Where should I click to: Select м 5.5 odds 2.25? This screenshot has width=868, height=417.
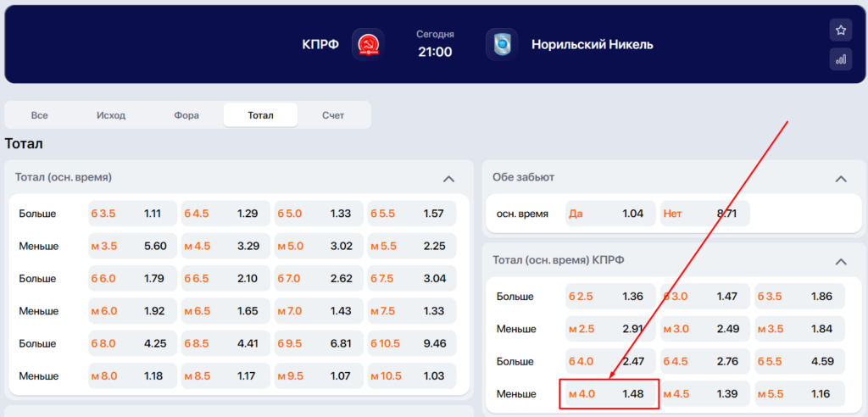pyautogui.click(x=412, y=246)
